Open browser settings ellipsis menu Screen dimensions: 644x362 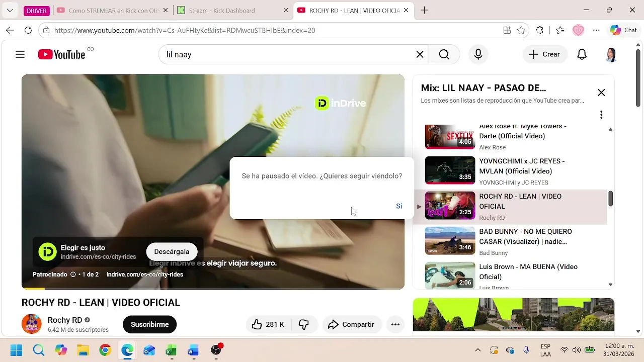(596, 30)
